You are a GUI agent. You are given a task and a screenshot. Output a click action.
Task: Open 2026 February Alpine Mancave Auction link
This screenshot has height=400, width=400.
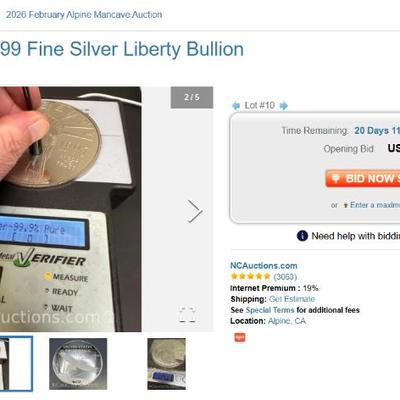point(84,15)
